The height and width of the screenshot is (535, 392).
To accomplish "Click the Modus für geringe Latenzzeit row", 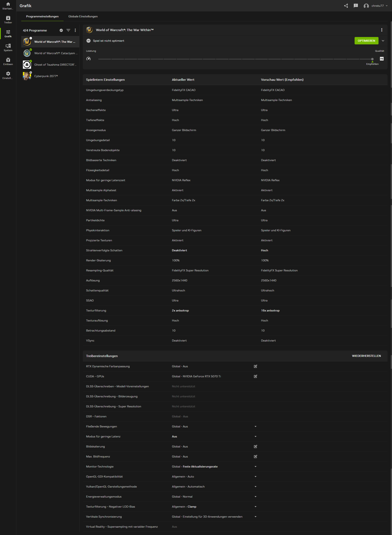I will point(235,180).
